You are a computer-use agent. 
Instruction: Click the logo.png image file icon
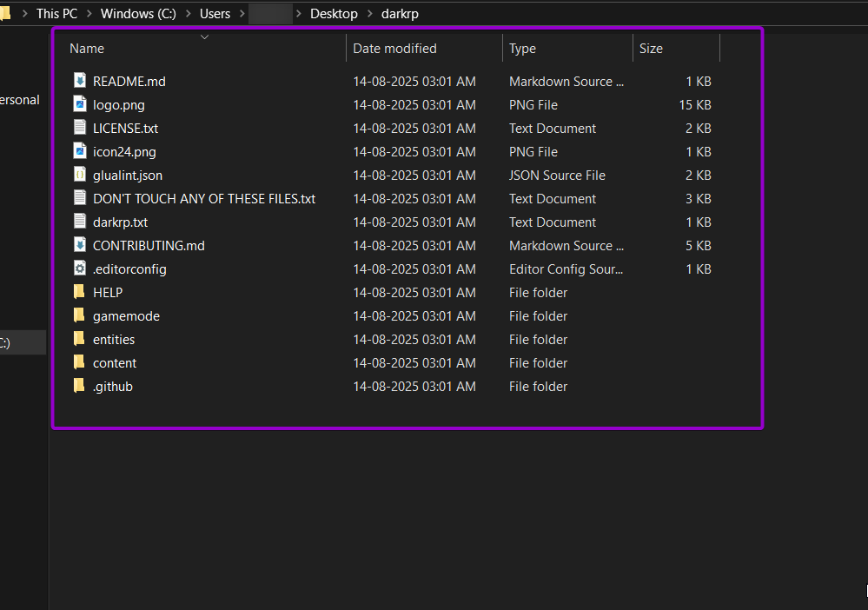click(80, 104)
